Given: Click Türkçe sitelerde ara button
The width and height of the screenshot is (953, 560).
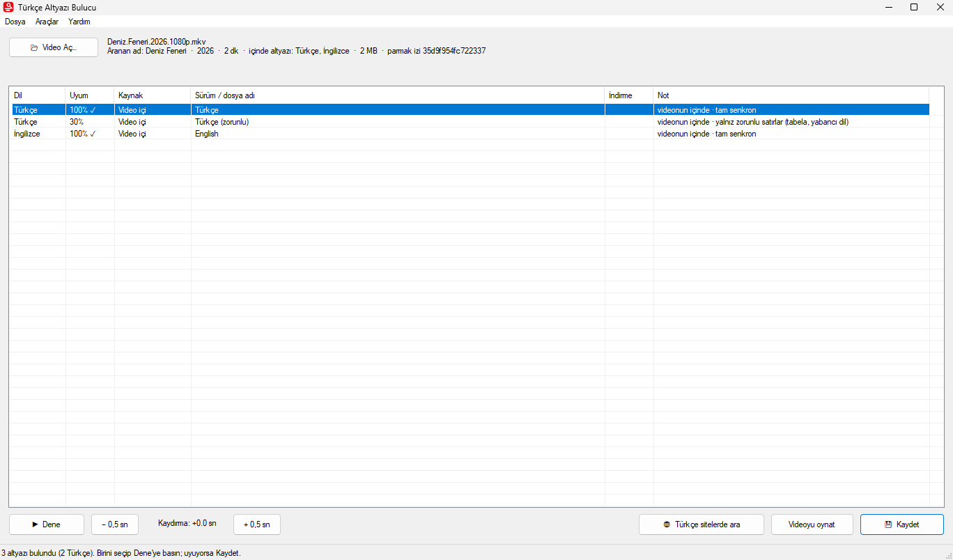Looking at the screenshot, I should (702, 524).
